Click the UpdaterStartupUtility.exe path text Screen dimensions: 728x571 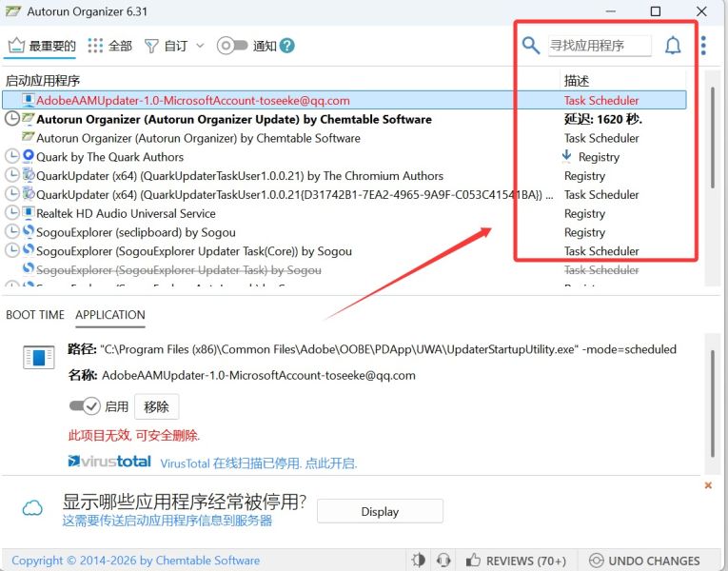pyautogui.click(x=388, y=349)
